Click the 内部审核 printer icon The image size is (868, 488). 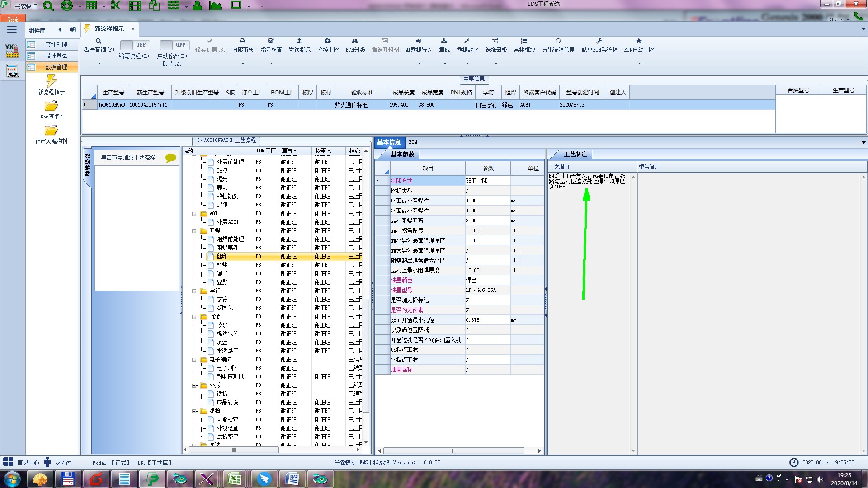pos(242,41)
